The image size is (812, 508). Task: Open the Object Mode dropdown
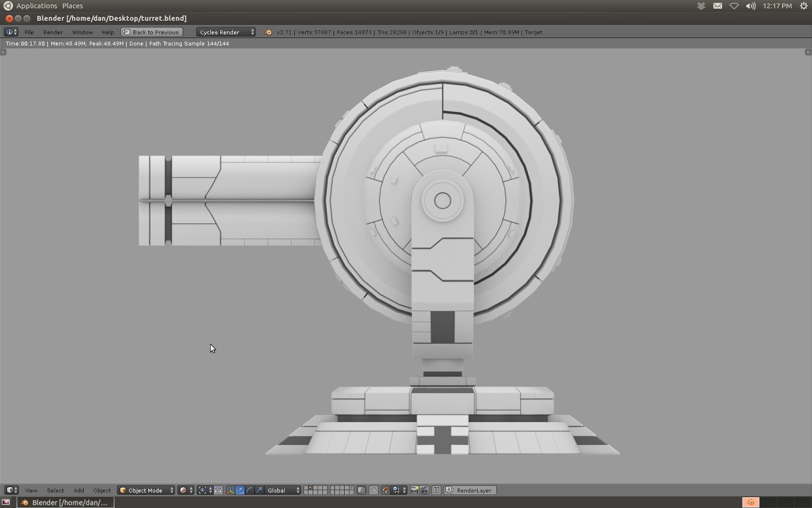145,490
